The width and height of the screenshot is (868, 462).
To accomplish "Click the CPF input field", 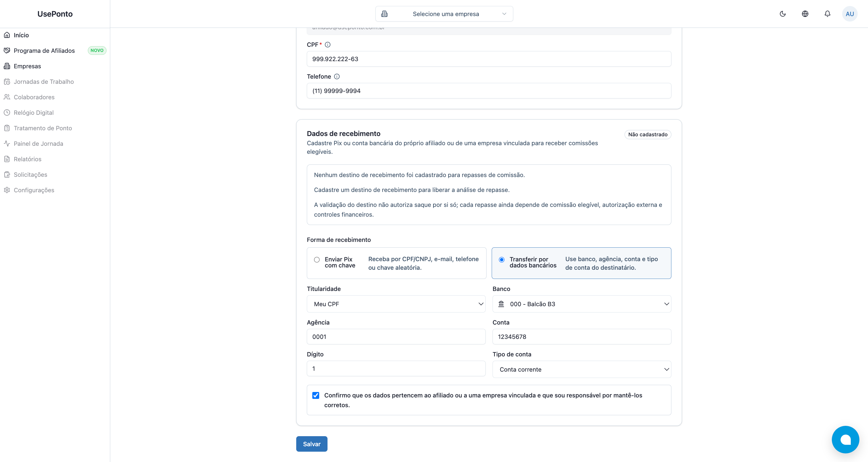I will click(489, 59).
